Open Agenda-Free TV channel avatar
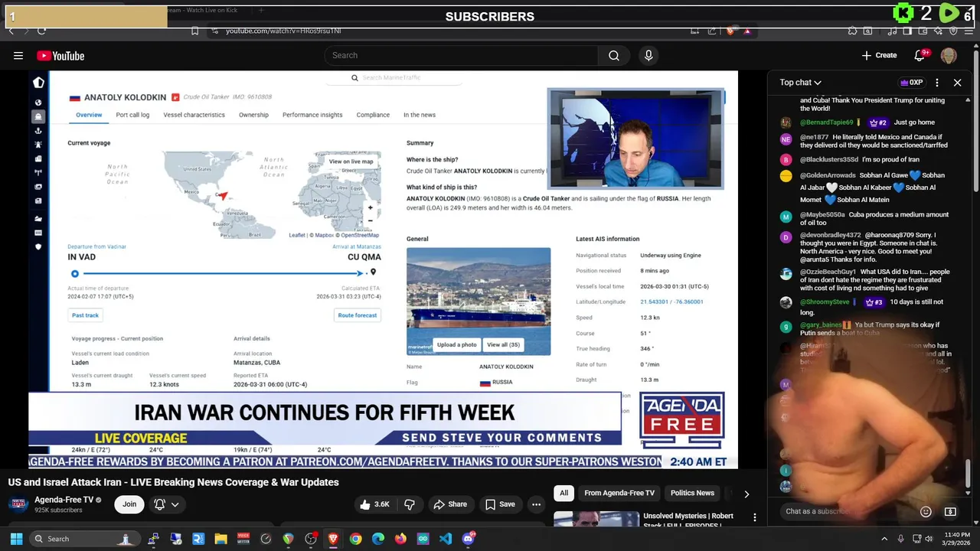This screenshot has width=980, height=551. point(19,504)
